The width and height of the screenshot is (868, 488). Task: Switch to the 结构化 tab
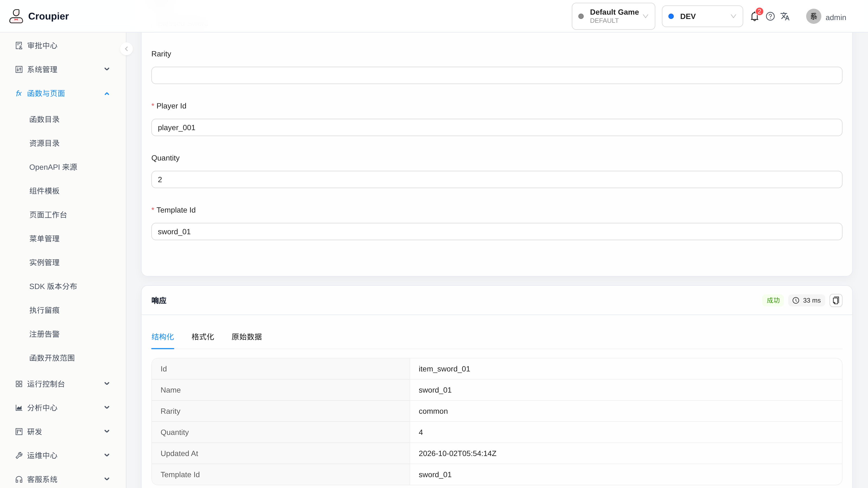163,337
